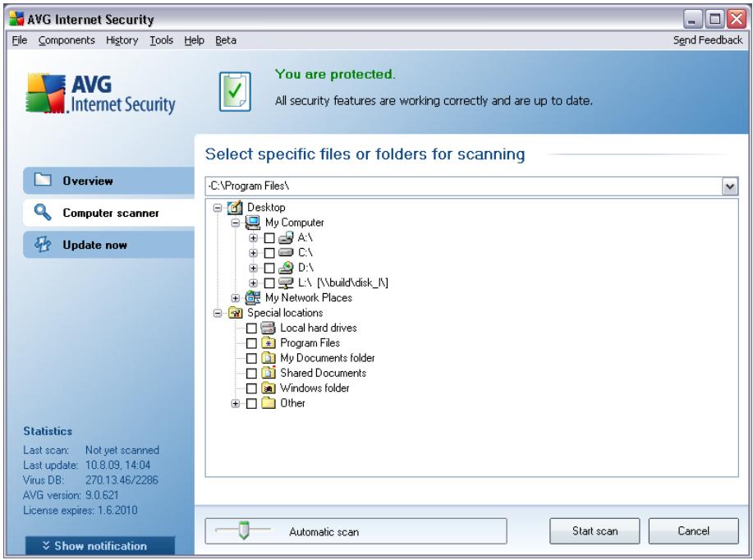This screenshot has width=753, height=560.
Task: Click the Program Files folder icon
Action: [268, 343]
